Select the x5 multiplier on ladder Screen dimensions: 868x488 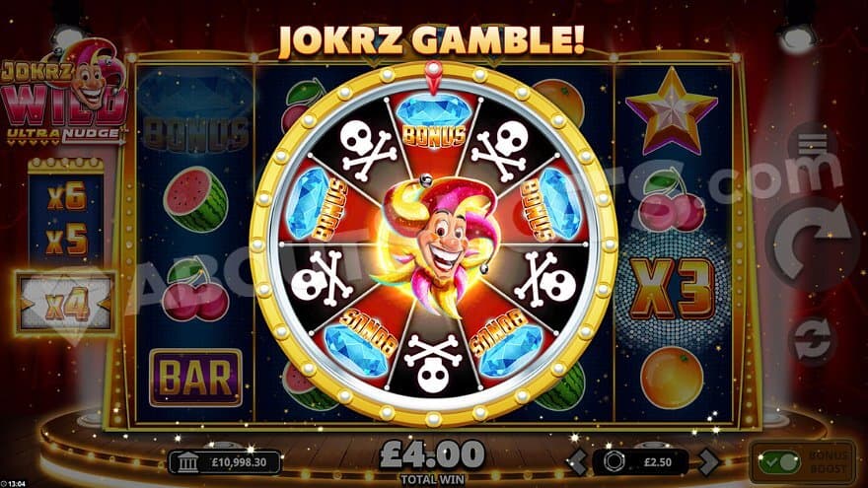tap(66, 239)
